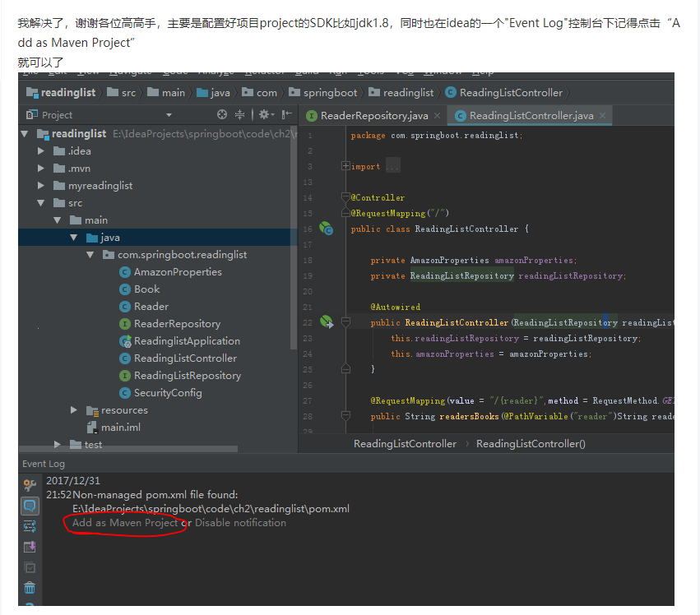
Task: Toggle balloon notifications icon in Event Log
Action: tap(30, 506)
